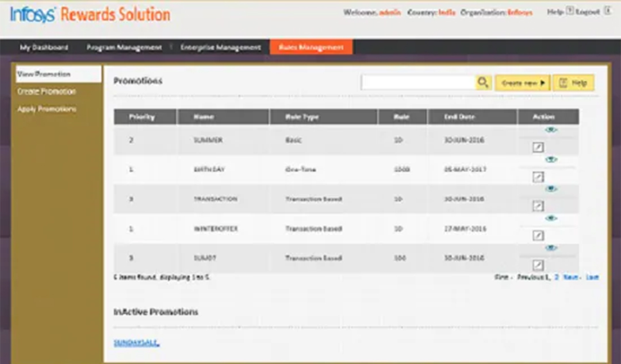Screen dimensions: 621x364
Task: Go to page 2 of promotions
Action: (x=556, y=277)
